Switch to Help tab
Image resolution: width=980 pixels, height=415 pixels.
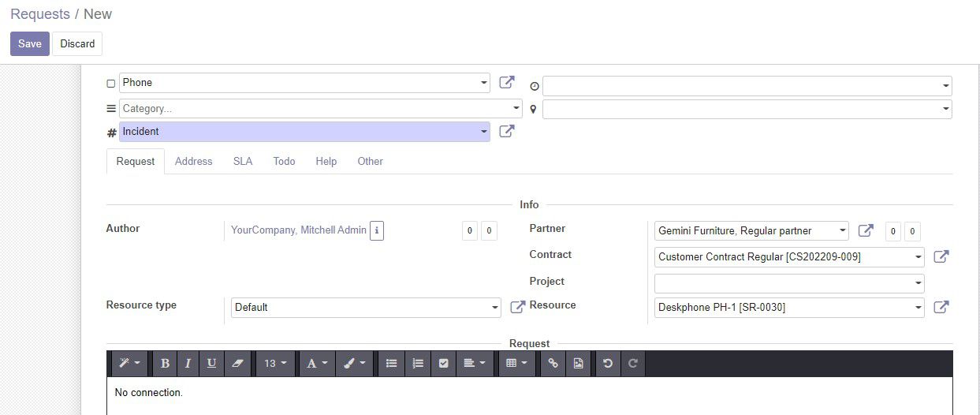(326, 161)
